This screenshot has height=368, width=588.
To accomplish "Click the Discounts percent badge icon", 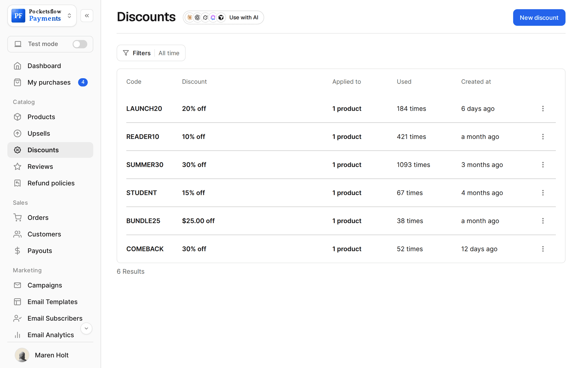I will 18,150.
